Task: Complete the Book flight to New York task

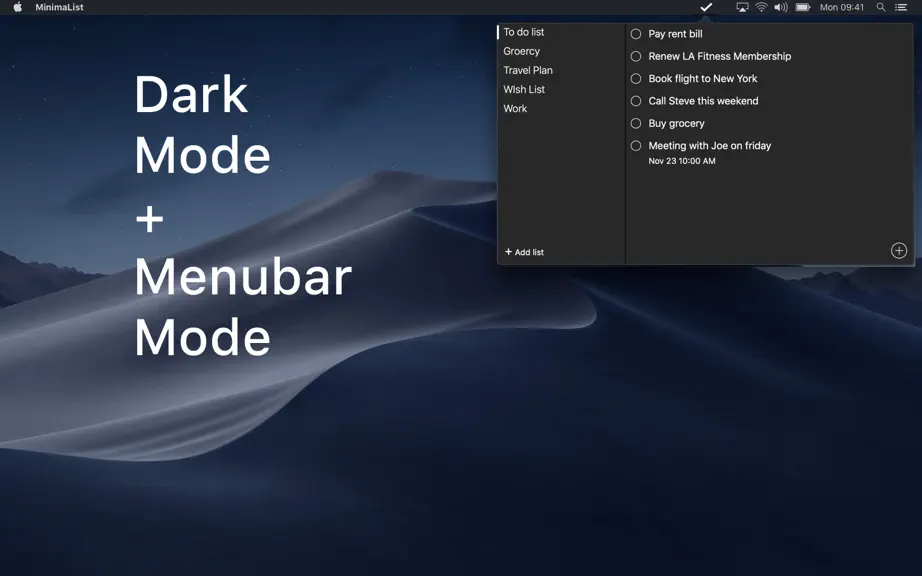Action: tap(636, 79)
